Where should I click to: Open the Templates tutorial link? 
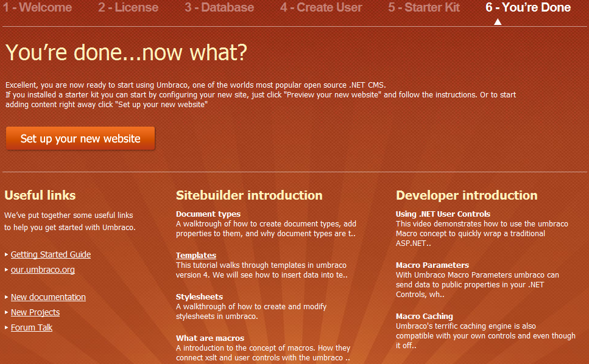pyautogui.click(x=196, y=255)
